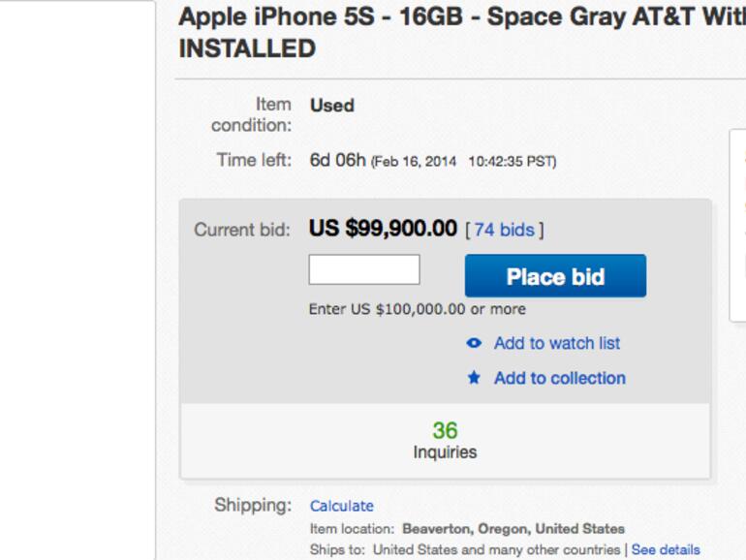Click the Feb 16, 2014 end date text

tap(417, 161)
